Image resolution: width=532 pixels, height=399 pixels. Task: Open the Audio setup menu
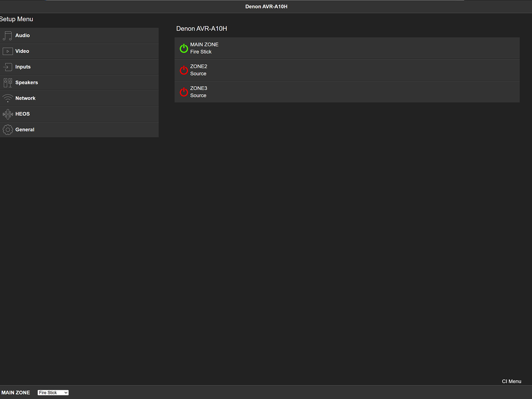pos(79,36)
